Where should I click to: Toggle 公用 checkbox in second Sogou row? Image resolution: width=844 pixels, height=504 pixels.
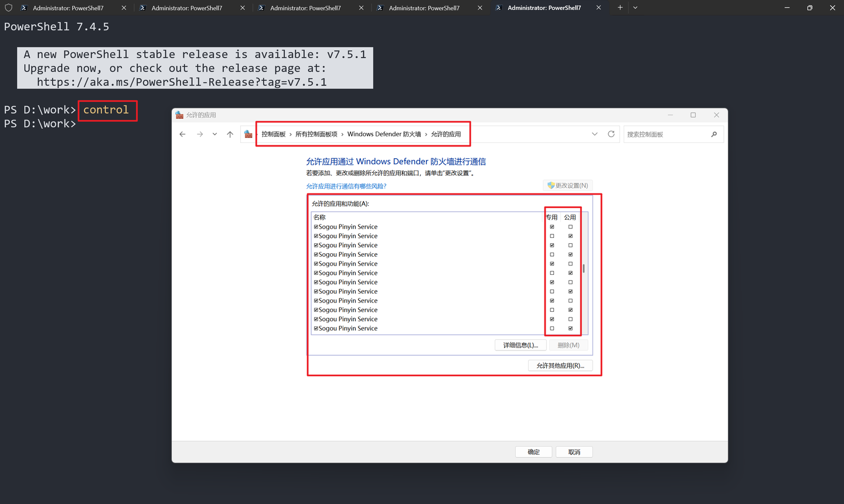tap(570, 236)
